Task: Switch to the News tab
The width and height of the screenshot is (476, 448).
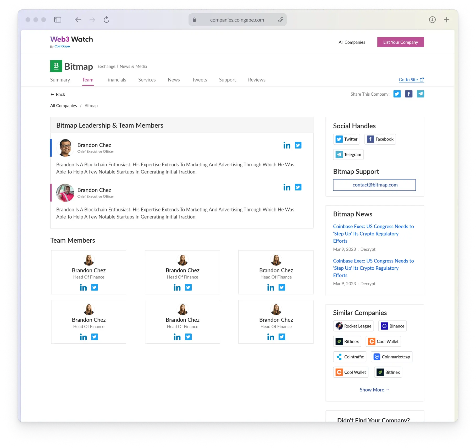Action: pos(174,80)
